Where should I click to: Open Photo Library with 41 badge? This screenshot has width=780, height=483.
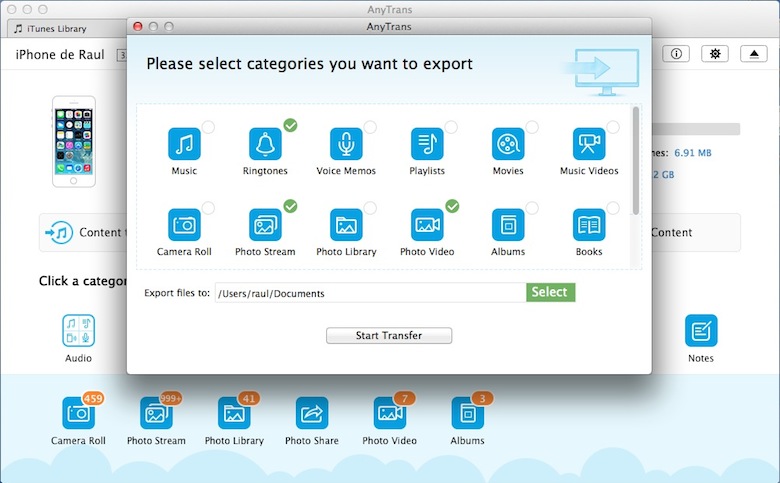(x=234, y=413)
